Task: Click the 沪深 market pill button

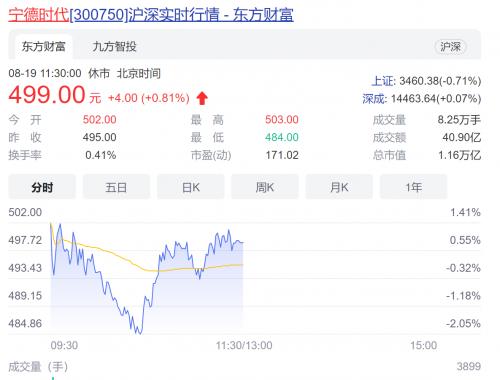Action: pos(451,47)
